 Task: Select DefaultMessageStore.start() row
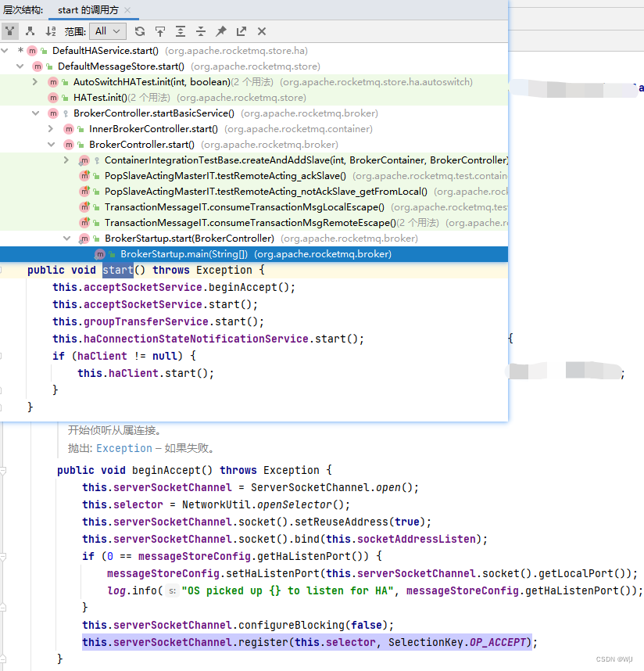coord(254,66)
